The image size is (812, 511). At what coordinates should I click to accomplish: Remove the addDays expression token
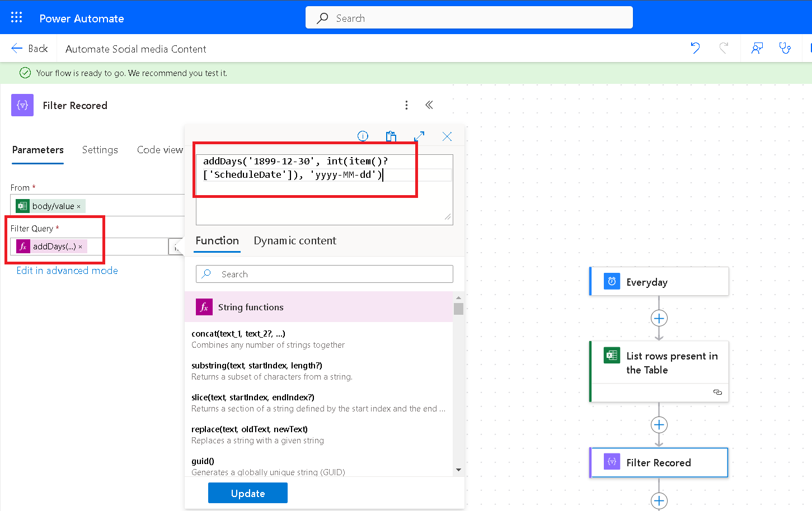[81, 247]
